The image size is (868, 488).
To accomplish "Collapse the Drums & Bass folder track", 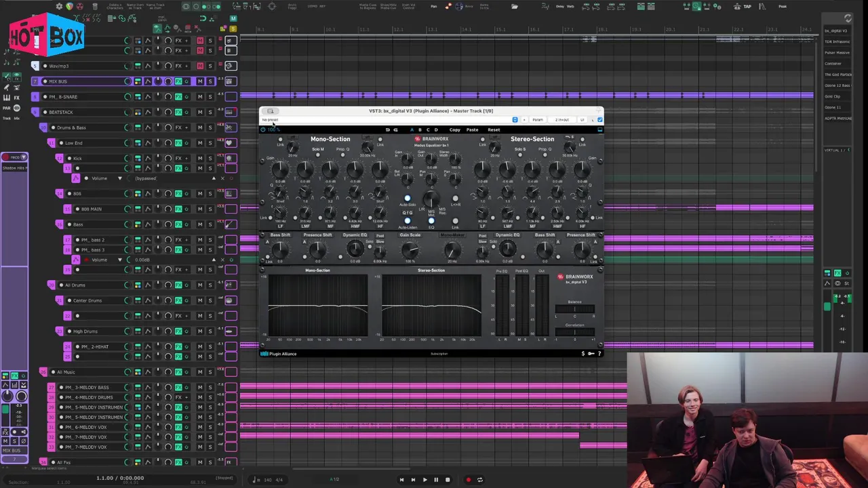I will (43, 127).
